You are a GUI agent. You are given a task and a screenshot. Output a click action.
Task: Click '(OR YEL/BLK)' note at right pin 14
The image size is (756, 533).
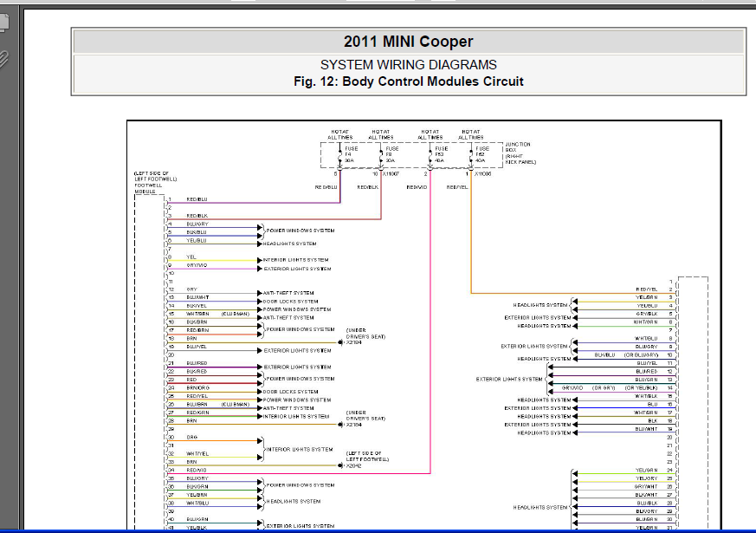pos(641,387)
